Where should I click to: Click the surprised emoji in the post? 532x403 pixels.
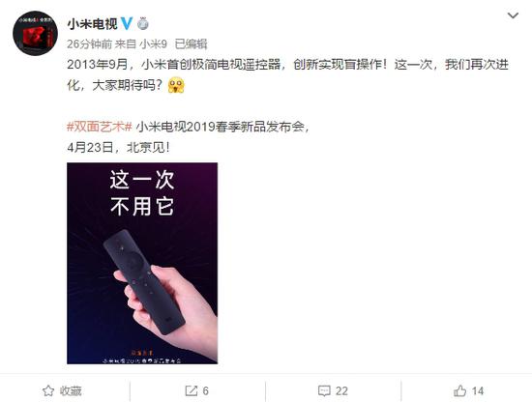[x=176, y=85]
